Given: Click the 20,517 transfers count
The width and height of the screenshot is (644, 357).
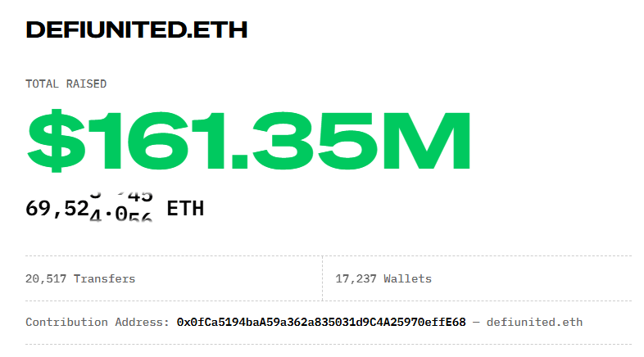Looking at the screenshot, I should click(46, 278).
